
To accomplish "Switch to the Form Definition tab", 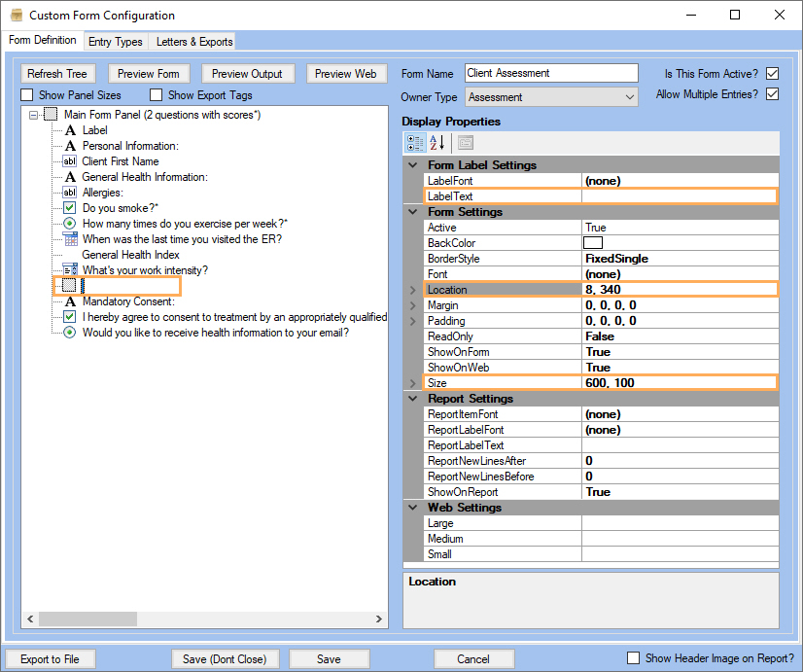I will tap(43, 40).
